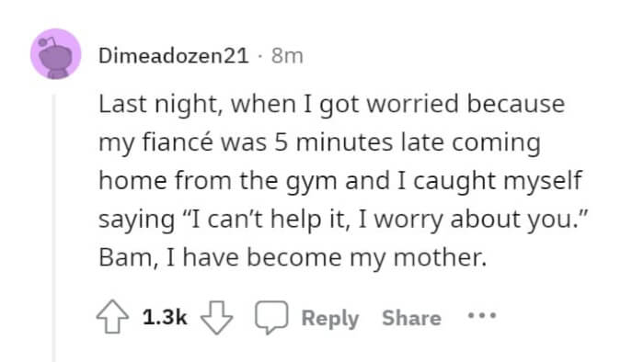Viewport: 644px width, 362px height.
Task: Reply to this comment
Action: (330, 319)
